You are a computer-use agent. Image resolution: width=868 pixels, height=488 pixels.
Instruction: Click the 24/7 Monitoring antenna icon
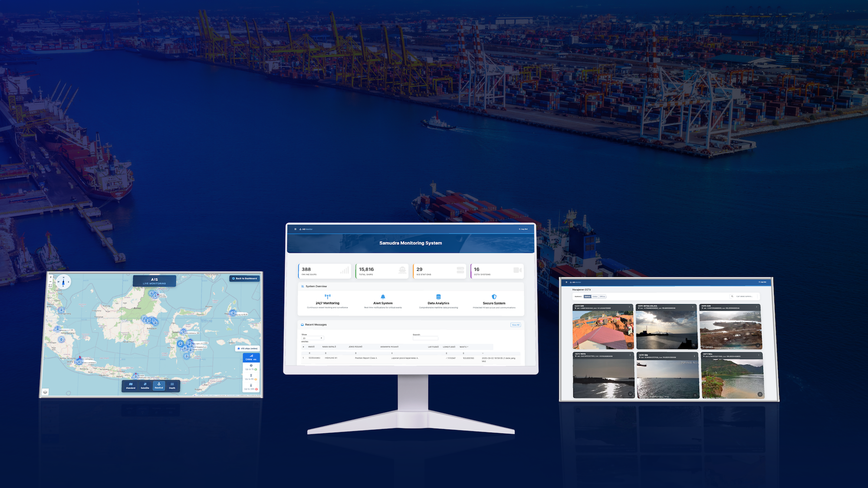point(327,296)
